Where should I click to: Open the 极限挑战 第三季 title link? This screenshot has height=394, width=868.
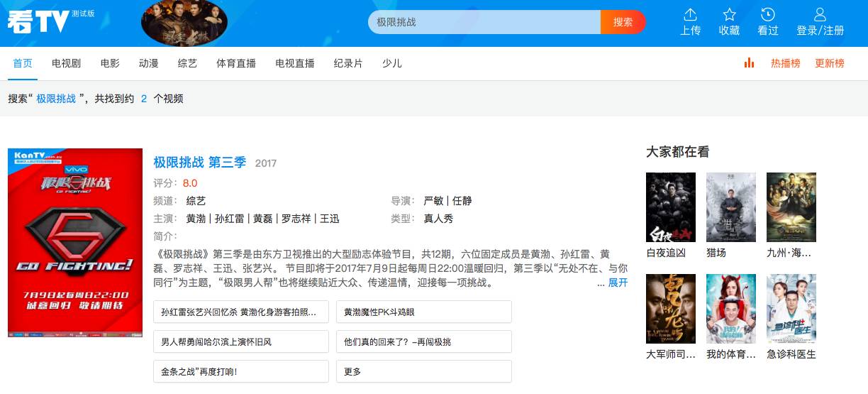tap(200, 163)
